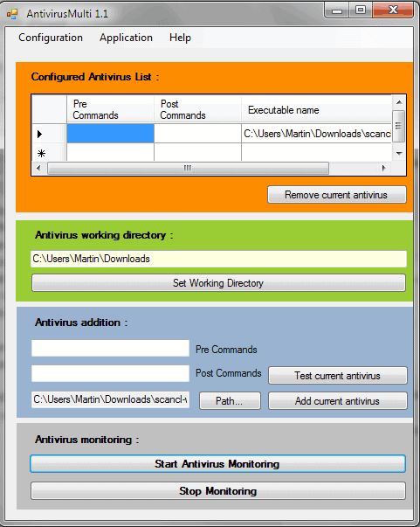
Task: Close the AntivirusMulti window
Action: (393, 10)
